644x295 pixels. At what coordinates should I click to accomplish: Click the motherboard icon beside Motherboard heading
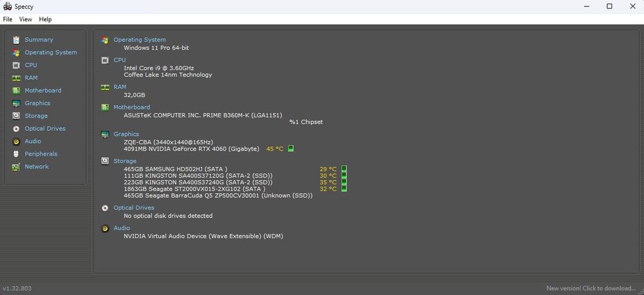point(105,107)
